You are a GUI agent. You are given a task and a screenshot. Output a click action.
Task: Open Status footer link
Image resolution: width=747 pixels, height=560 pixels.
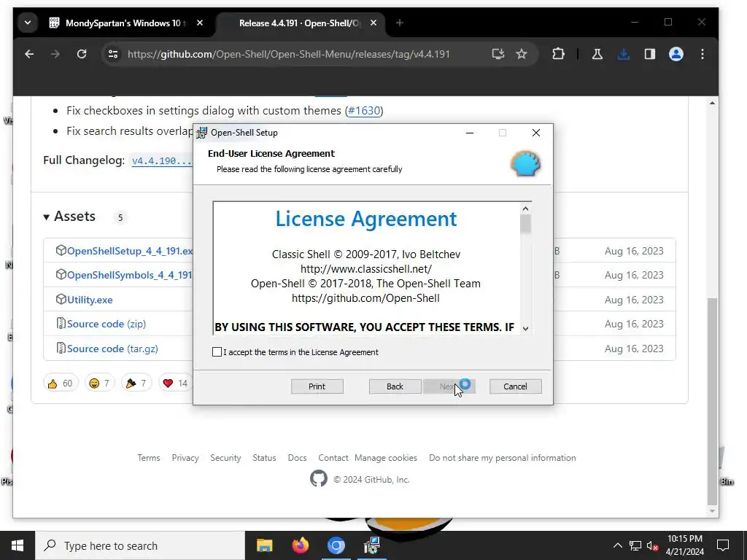click(264, 458)
